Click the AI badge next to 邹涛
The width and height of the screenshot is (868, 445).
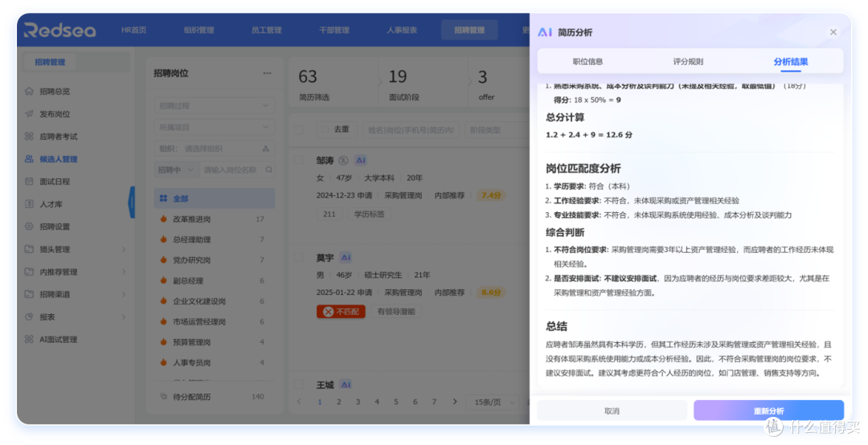click(x=361, y=161)
